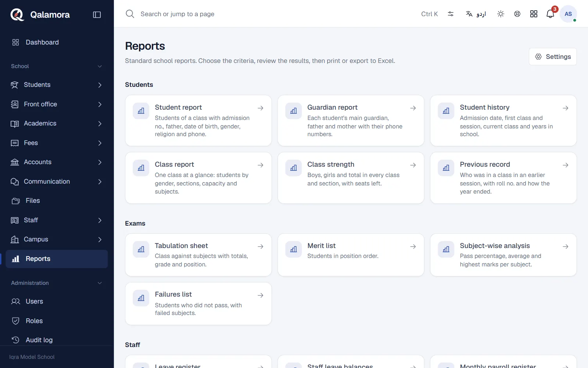Image resolution: width=588 pixels, height=368 pixels.
Task: Open Audit log in the sidebar
Action: [x=57, y=340]
